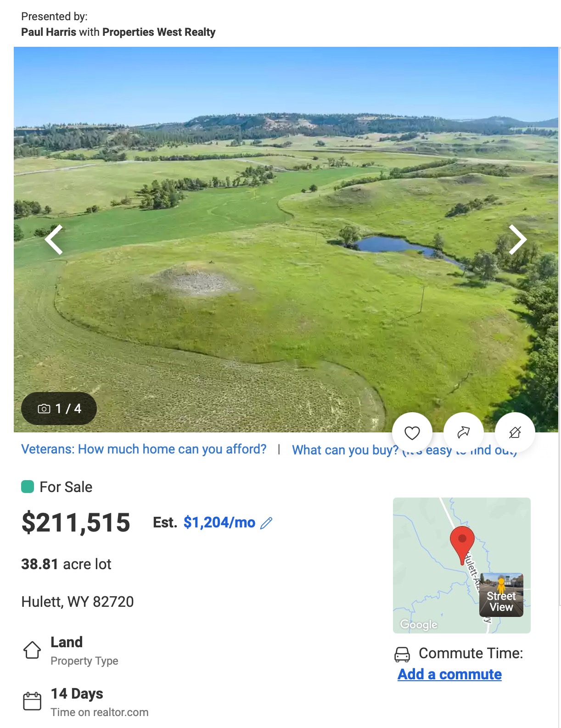Save listing with the heart icon
The height and width of the screenshot is (728, 561).
(412, 432)
